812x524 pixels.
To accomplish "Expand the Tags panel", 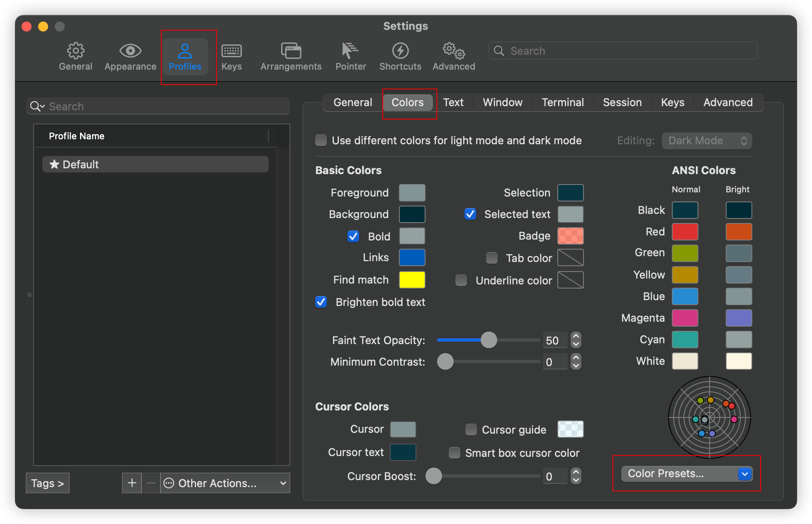I will click(x=48, y=483).
